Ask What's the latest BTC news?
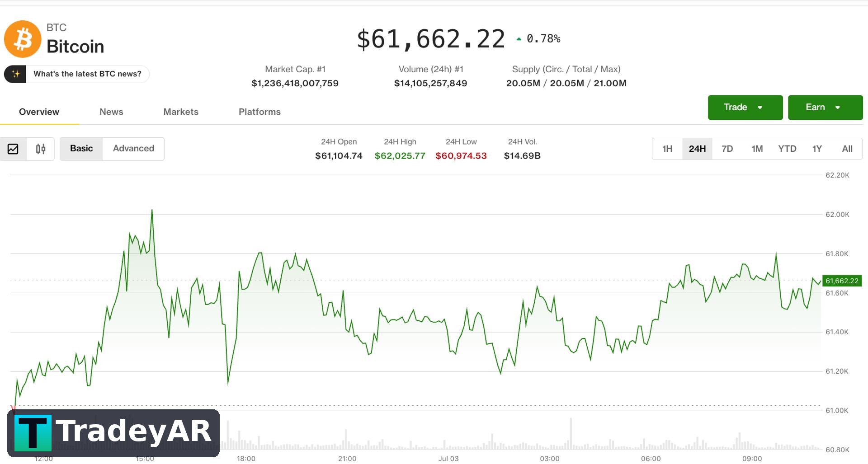Screen dimensions: 868x464 [87, 74]
